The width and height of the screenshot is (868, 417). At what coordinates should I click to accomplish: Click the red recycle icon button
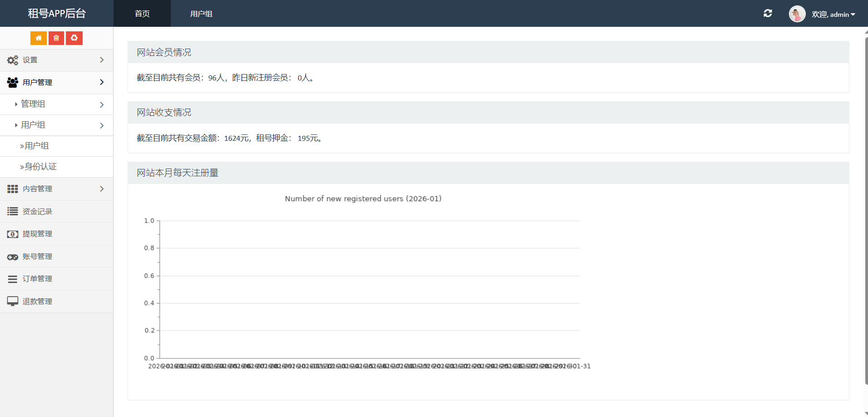pyautogui.click(x=74, y=38)
